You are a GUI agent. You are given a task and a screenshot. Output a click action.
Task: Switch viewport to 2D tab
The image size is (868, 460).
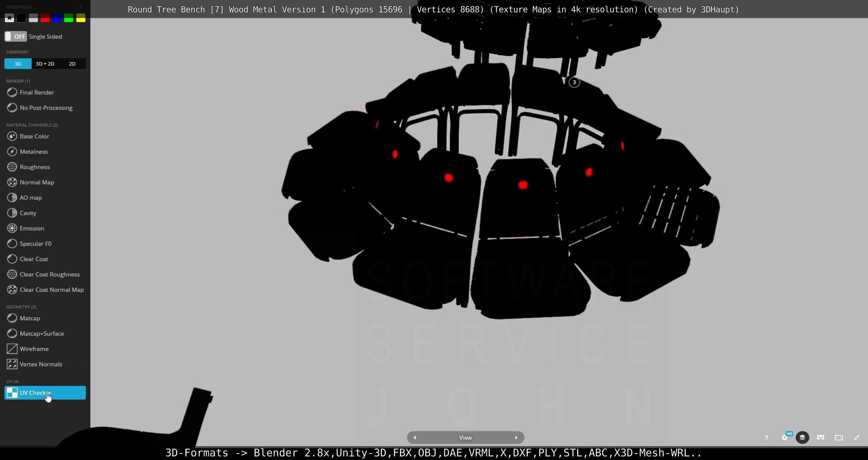click(72, 64)
